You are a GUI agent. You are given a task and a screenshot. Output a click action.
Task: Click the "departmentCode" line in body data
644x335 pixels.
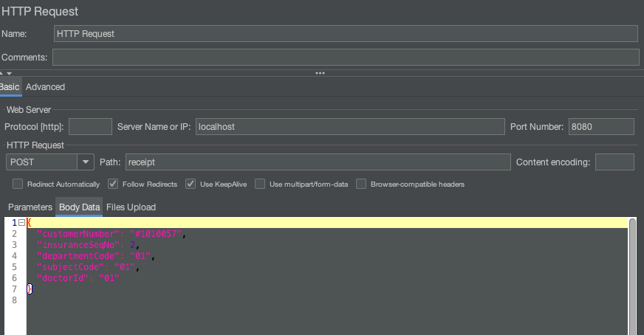pyautogui.click(x=96, y=256)
